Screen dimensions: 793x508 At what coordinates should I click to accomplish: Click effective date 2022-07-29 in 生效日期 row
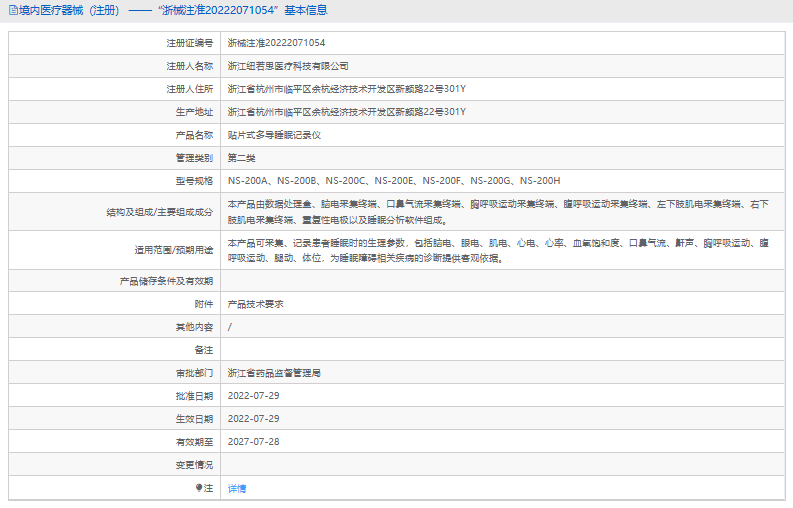253,419
